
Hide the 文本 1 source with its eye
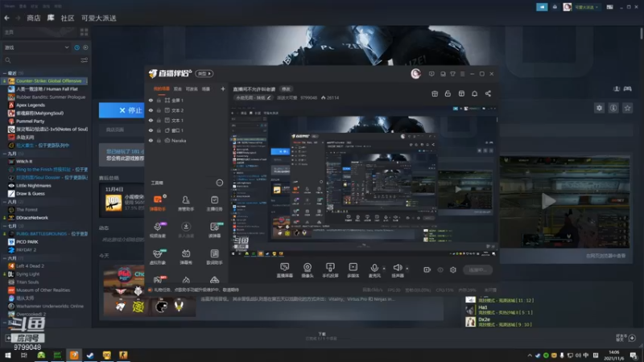click(151, 120)
